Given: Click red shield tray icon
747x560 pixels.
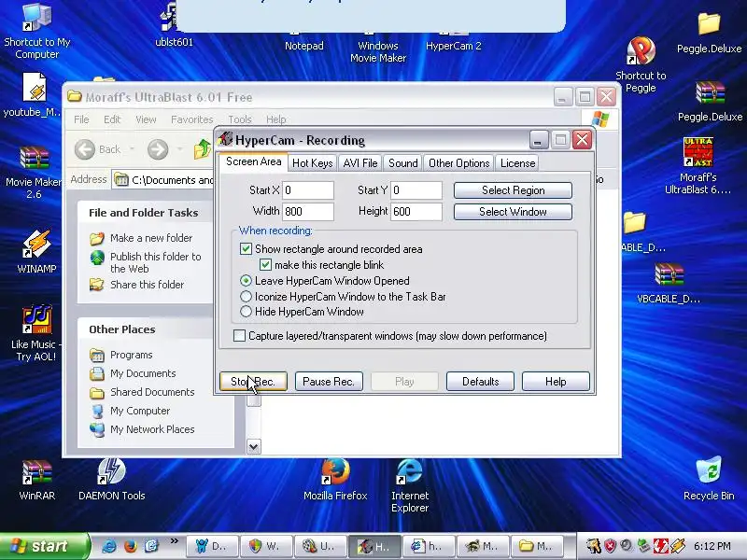Looking at the screenshot, I should pyautogui.click(x=611, y=546).
